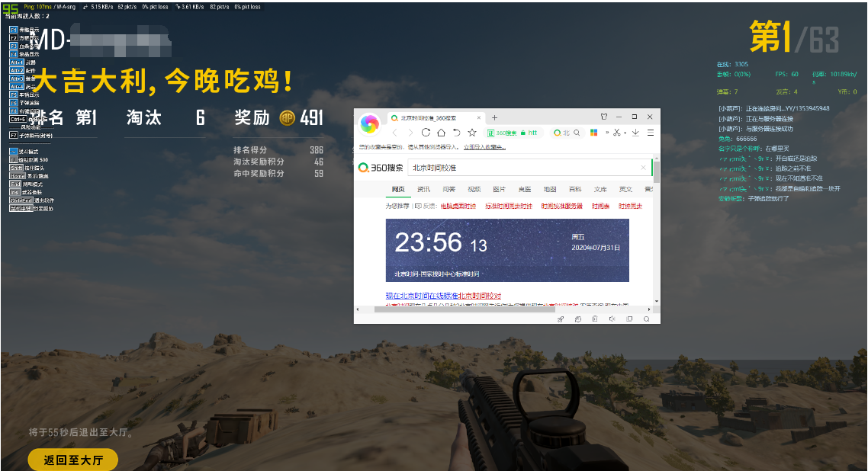
Task: Toggle the F3 overlay option
Action: coord(13,46)
